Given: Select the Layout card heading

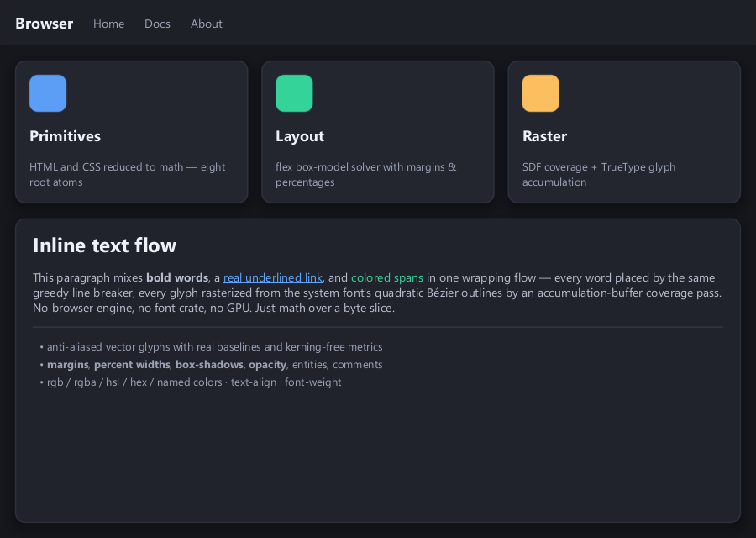Looking at the screenshot, I should pyautogui.click(x=300, y=136).
